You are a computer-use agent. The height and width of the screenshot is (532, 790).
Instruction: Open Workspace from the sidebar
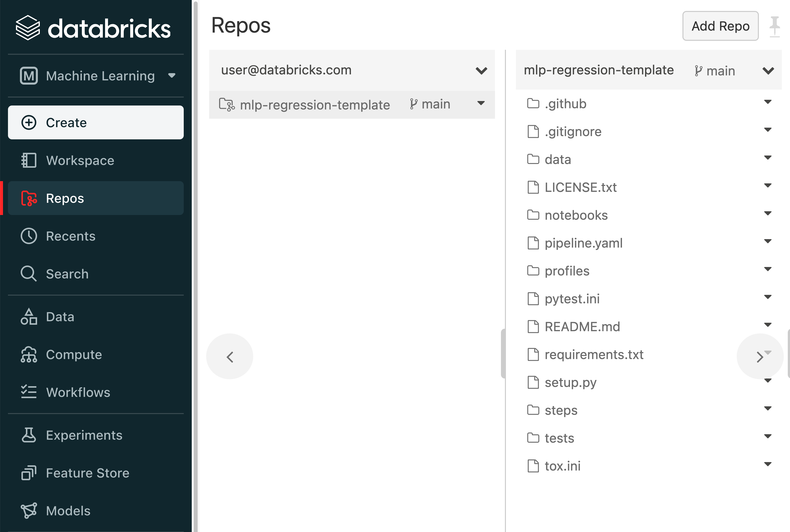(96, 160)
